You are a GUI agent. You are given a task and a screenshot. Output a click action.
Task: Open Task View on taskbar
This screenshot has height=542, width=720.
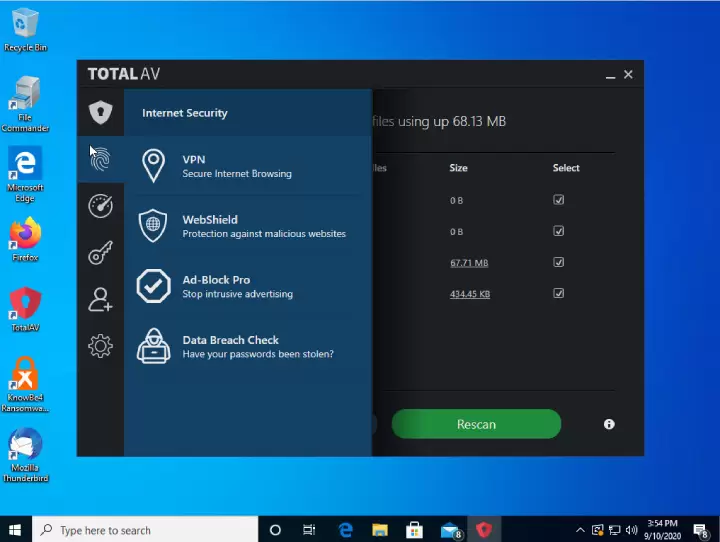[309, 531]
